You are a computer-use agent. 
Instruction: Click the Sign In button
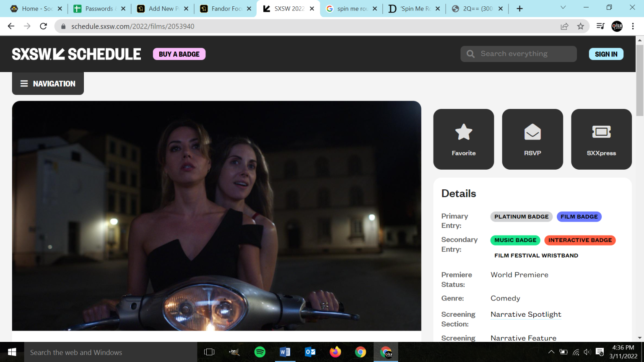[x=606, y=54]
